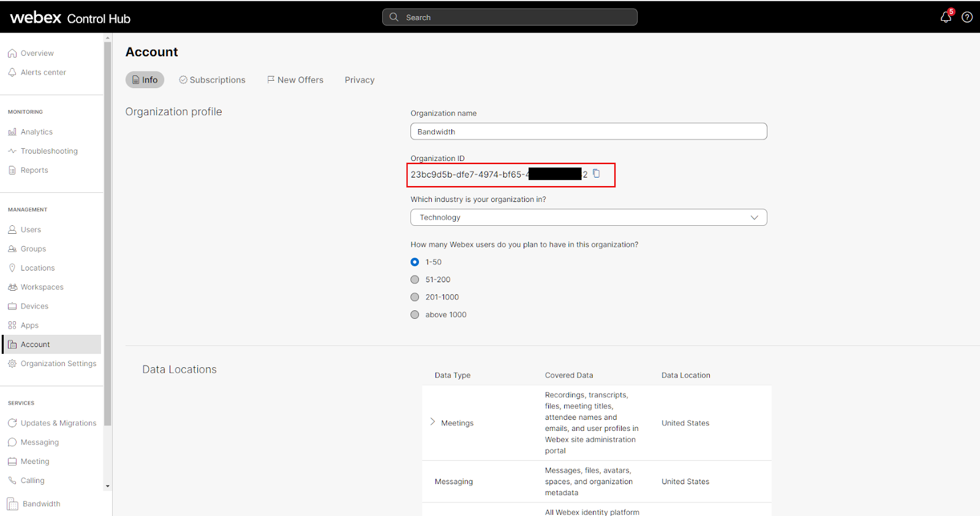Open Locations in the sidebar
Screen dimensions: 980x516
[x=38, y=268]
